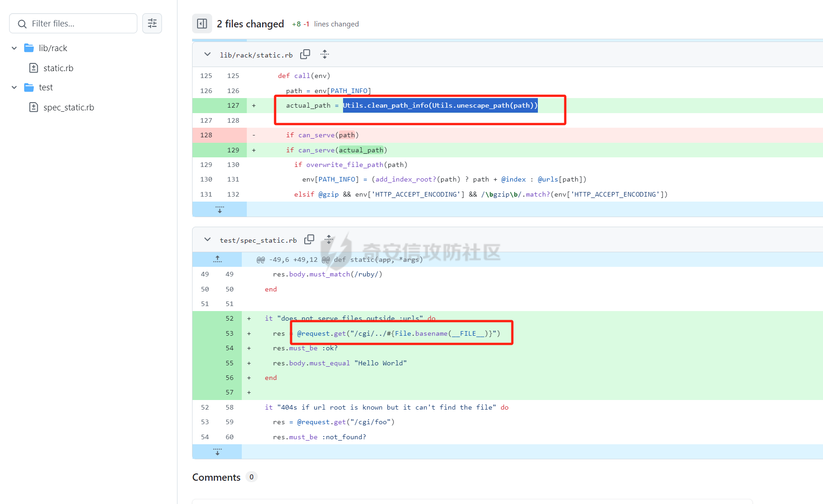Click the Filter files search field
Viewport: 823px width, 504px height.
80,23
